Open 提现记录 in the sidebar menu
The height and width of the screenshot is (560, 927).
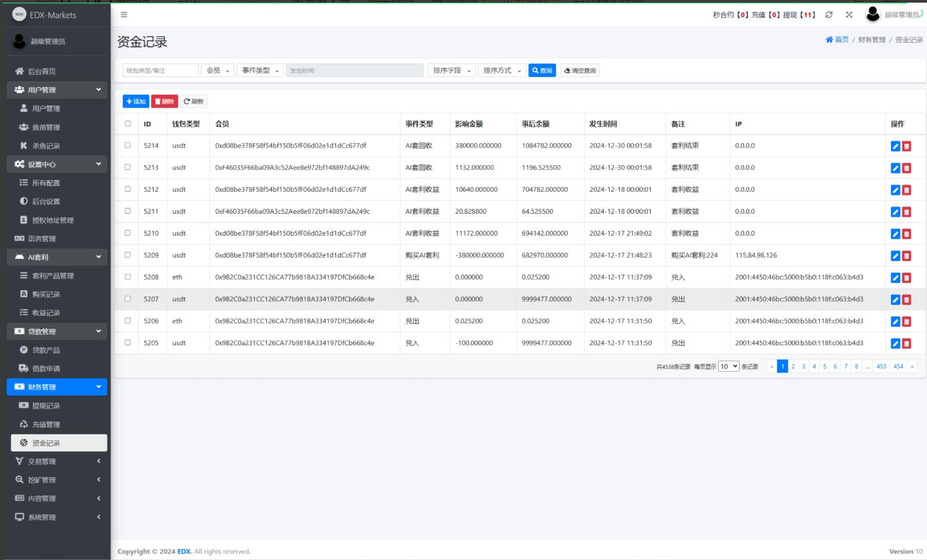tap(46, 406)
